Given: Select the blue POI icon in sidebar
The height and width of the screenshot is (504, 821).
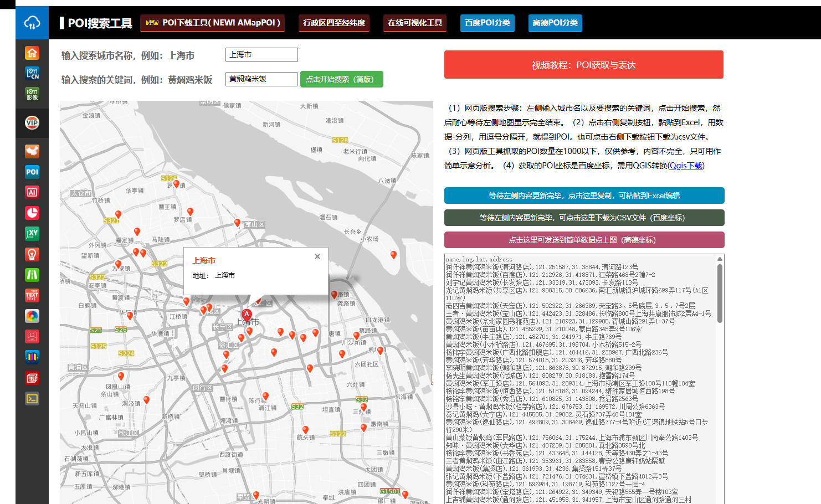Looking at the screenshot, I should pos(32,172).
